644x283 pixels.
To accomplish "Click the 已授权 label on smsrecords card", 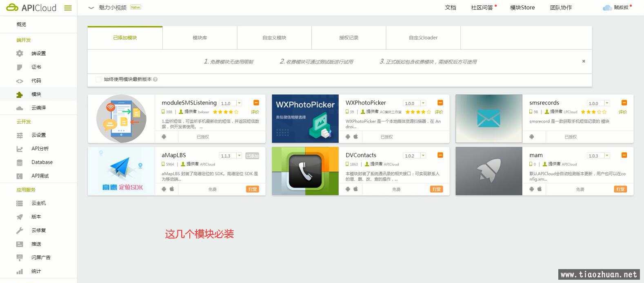I will click(571, 137).
